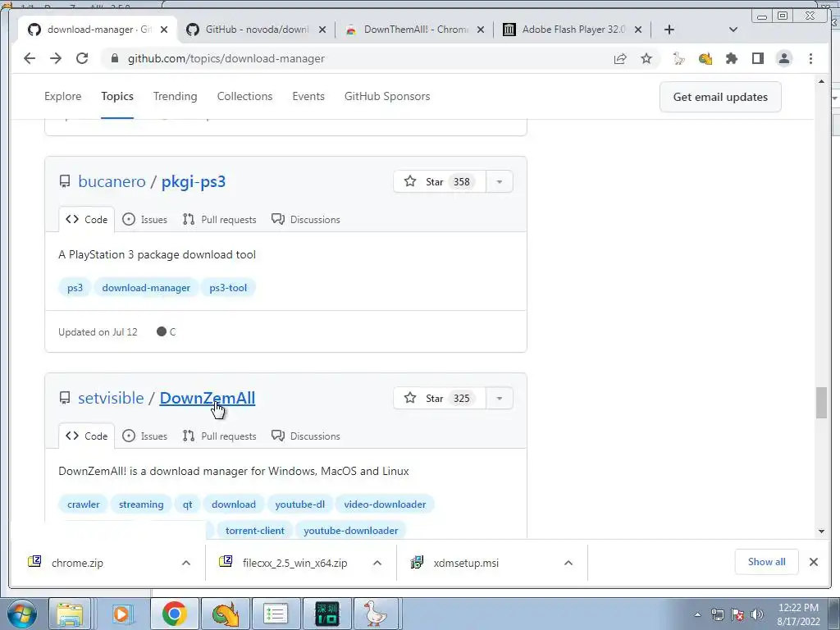
Task: Close the DownThemAll Chrome tab
Action: (481, 30)
